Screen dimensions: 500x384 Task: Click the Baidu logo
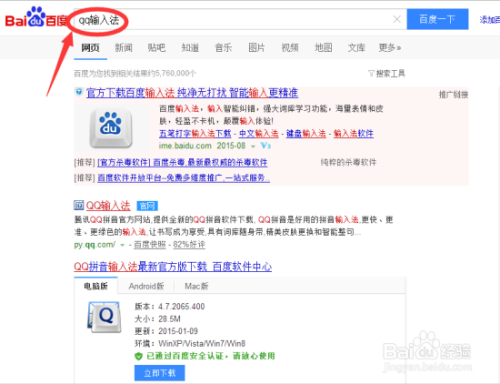click(x=37, y=17)
